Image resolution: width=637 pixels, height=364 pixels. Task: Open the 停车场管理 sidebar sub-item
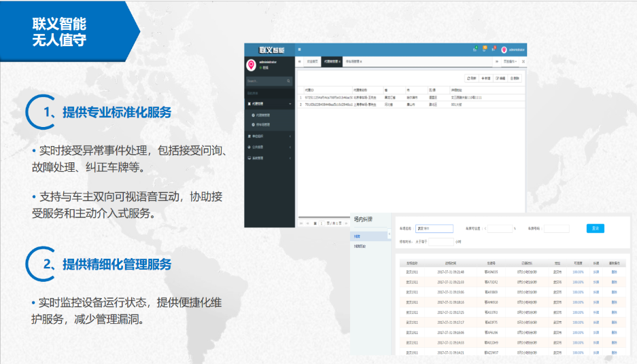pos(262,124)
